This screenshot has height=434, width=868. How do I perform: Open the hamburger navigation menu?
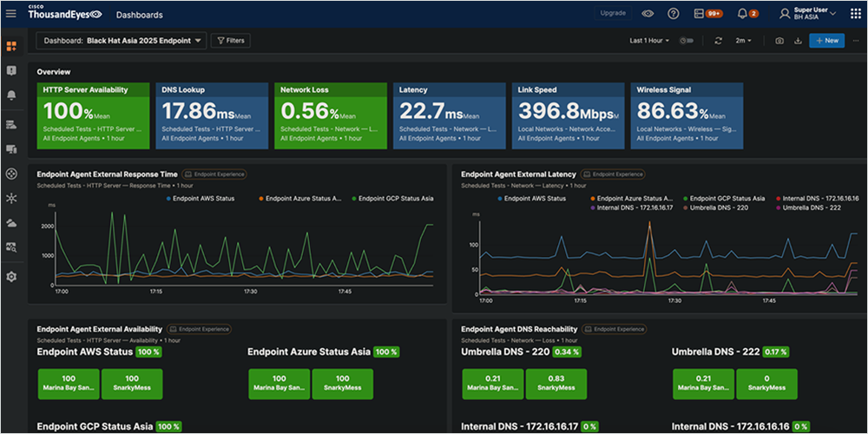pyautogui.click(x=11, y=14)
